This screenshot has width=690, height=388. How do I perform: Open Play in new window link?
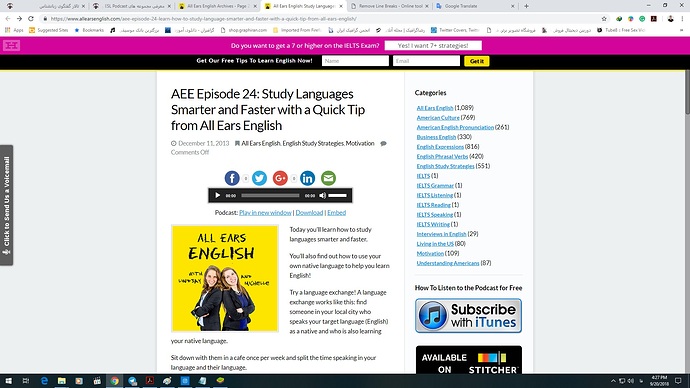[265, 212]
